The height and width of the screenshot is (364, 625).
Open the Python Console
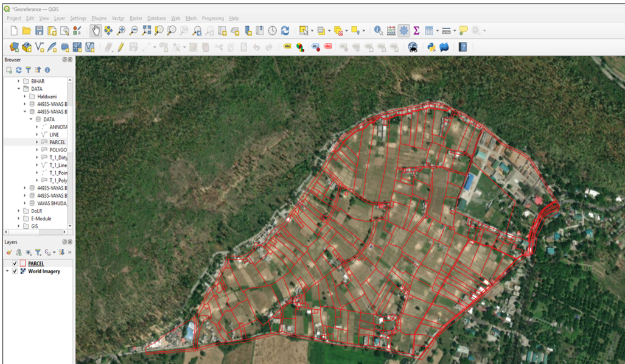click(431, 47)
